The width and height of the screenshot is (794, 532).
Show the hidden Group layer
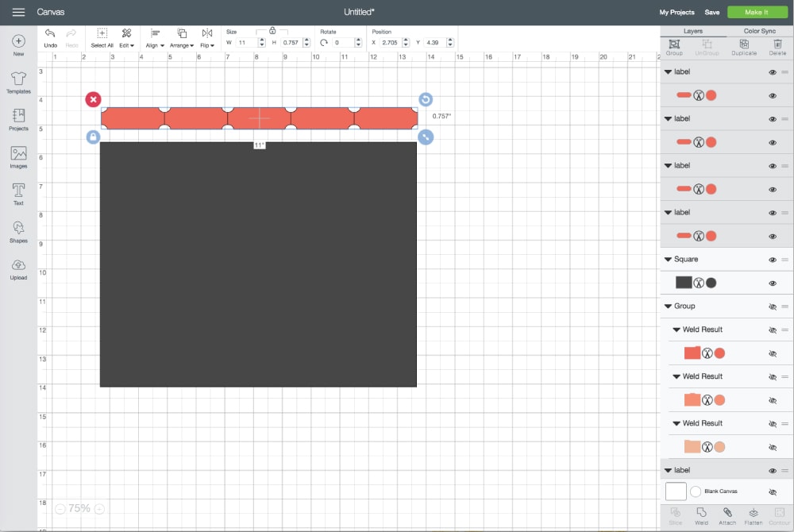pyautogui.click(x=772, y=306)
